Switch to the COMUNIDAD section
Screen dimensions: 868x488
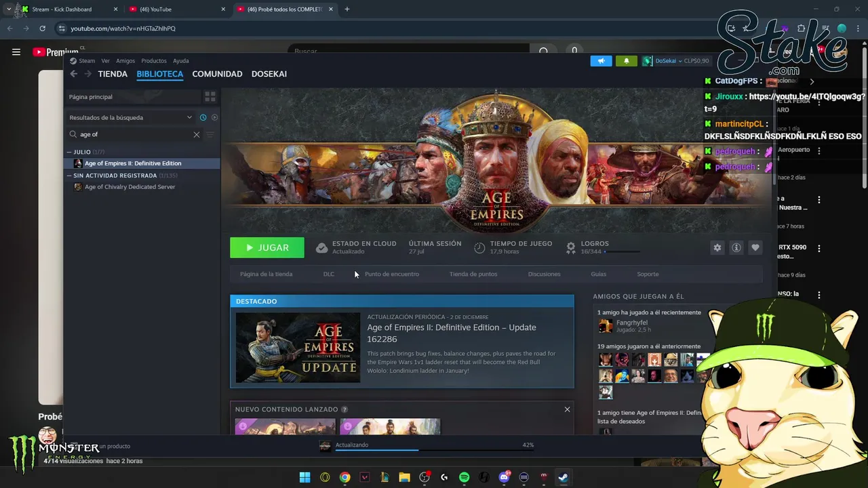pyautogui.click(x=217, y=74)
